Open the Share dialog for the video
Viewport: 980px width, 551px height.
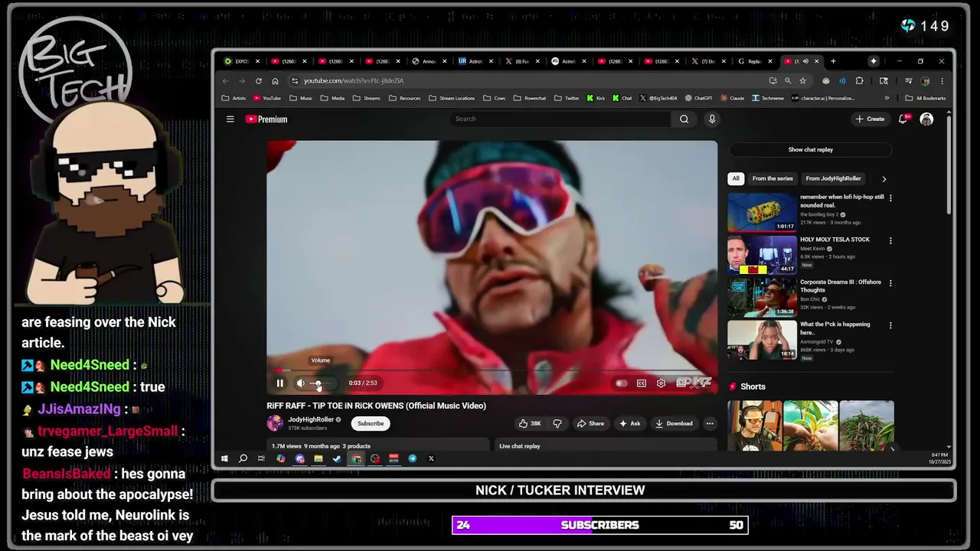pos(590,423)
